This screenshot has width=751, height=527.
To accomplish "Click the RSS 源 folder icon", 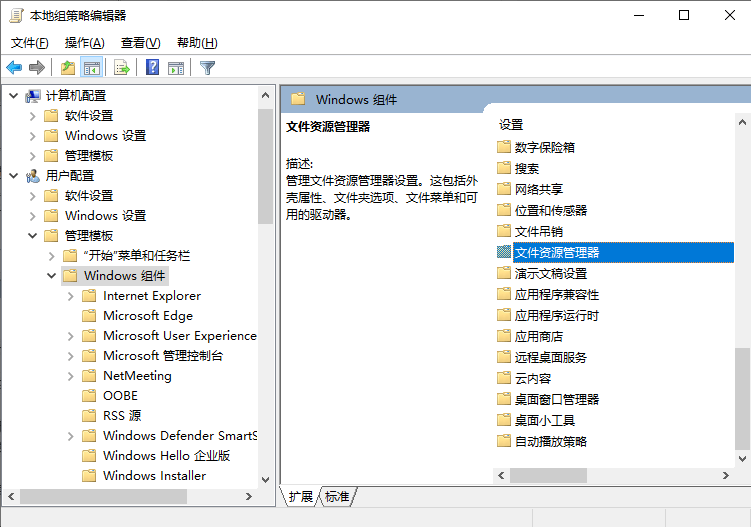I will click(89, 415).
